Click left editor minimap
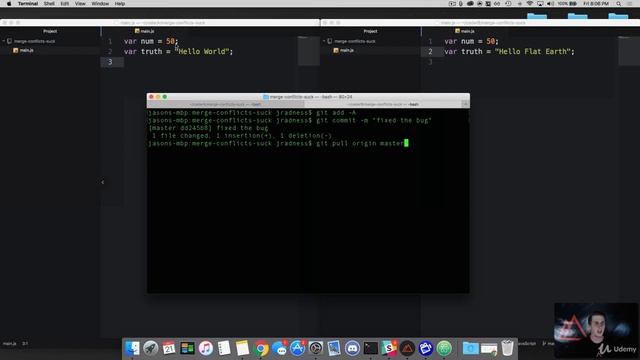This screenshot has height=360, width=640. click(x=308, y=51)
